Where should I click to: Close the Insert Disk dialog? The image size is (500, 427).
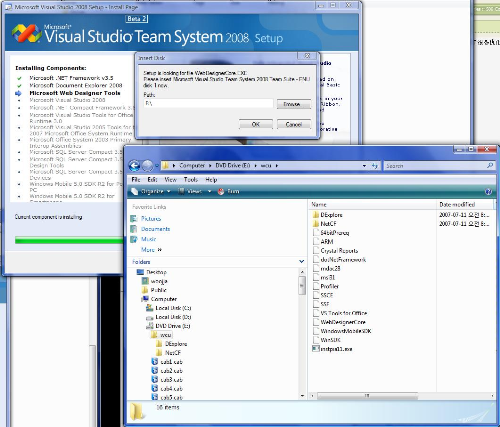coord(307,56)
